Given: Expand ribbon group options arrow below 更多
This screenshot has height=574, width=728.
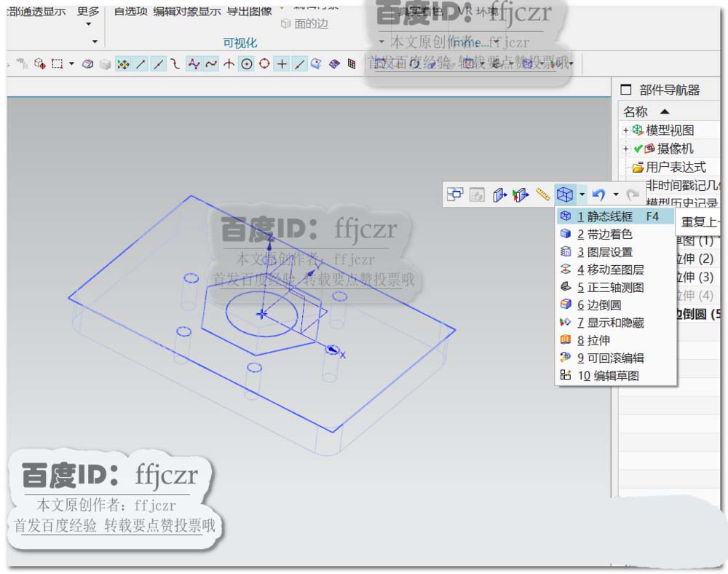Looking at the screenshot, I should click(x=95, y=42).
